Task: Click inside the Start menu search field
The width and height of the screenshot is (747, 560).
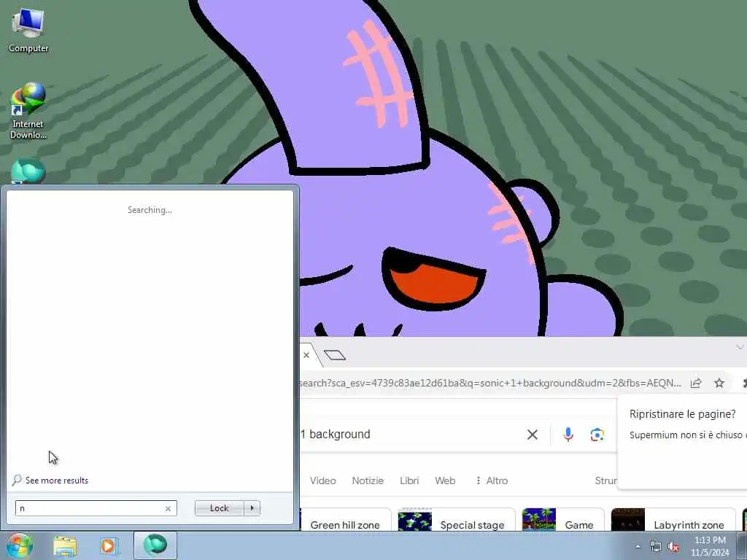Action: coord(96,508)
